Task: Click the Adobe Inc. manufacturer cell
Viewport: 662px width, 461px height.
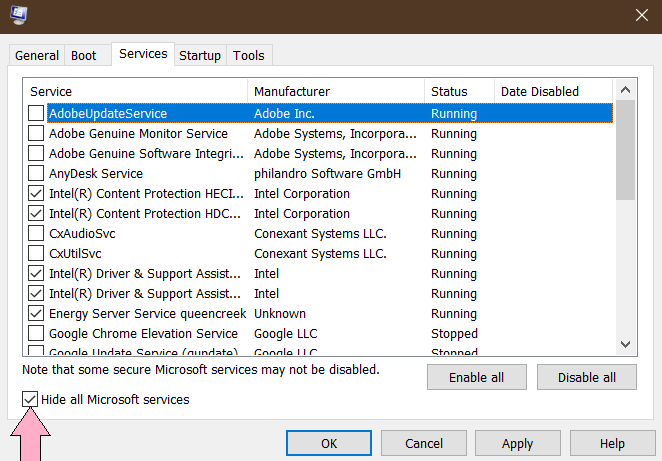Action: pyautogui.click(x=284, y=114)
